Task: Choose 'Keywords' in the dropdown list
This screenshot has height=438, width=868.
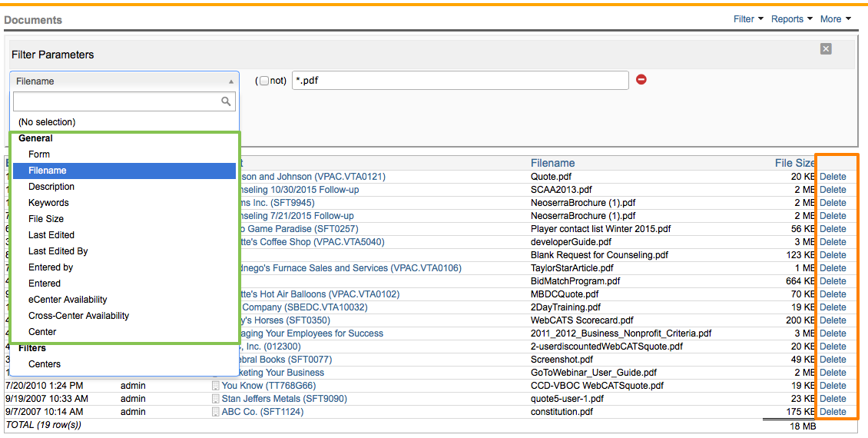Action: coord(48,203)
